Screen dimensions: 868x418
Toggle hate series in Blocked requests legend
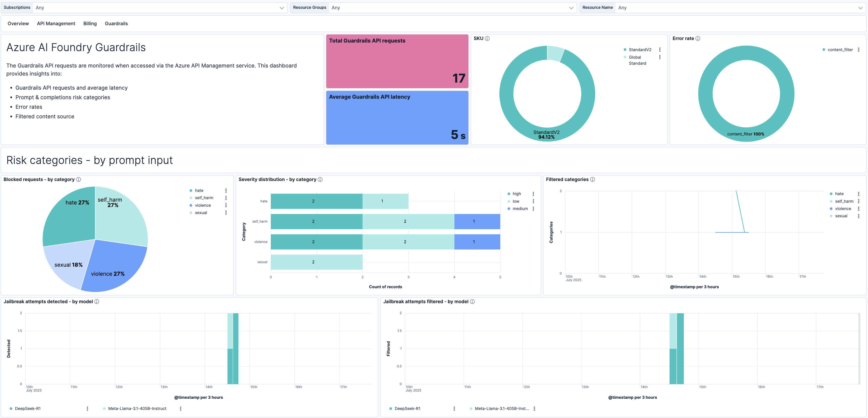[x=199, y=191]
